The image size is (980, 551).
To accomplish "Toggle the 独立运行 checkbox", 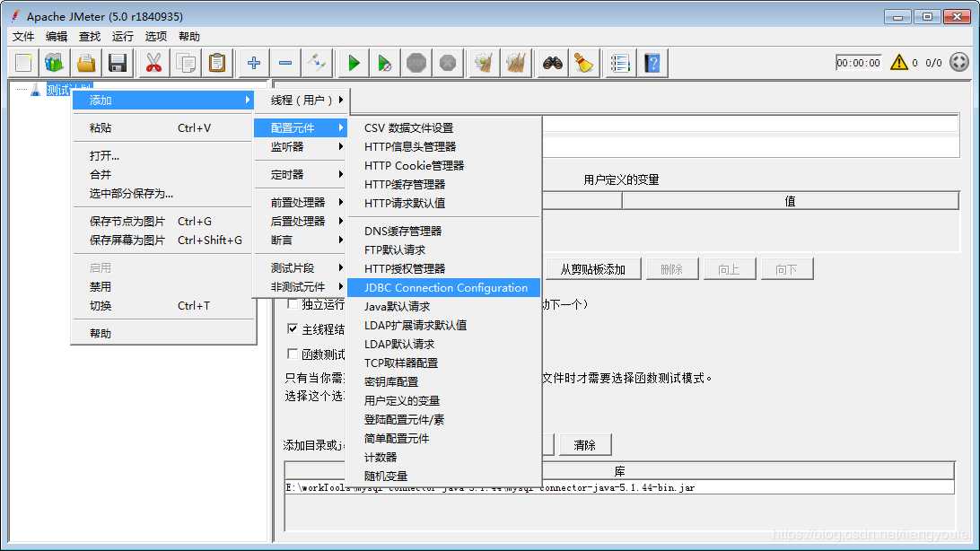I will 292,303.
